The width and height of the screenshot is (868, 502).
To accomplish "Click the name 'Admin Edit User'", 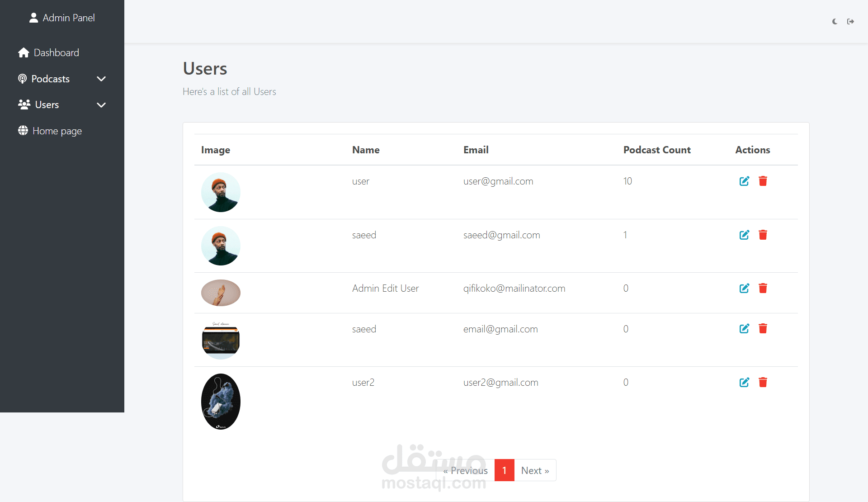I will (385, 288).
